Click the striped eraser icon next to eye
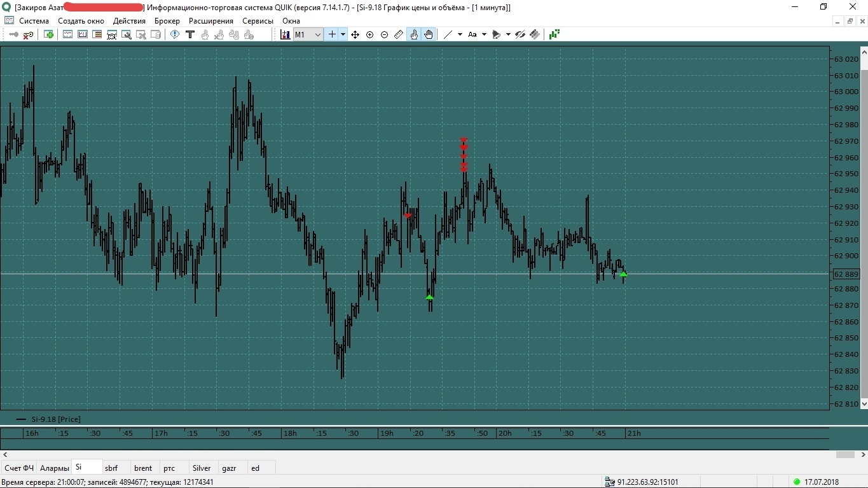 click(x=535, y=34)
